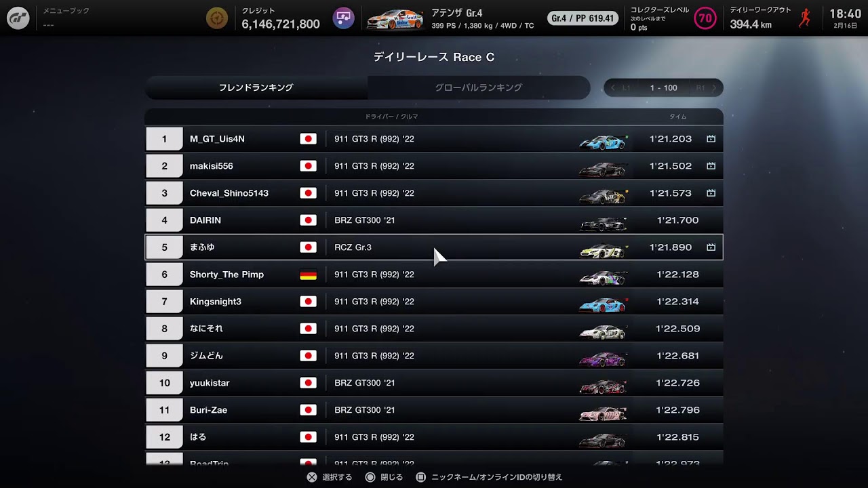868x488 pixels.
Task: Click Japan flag beside Kingsnight3
Action: [x=308, y=302]
